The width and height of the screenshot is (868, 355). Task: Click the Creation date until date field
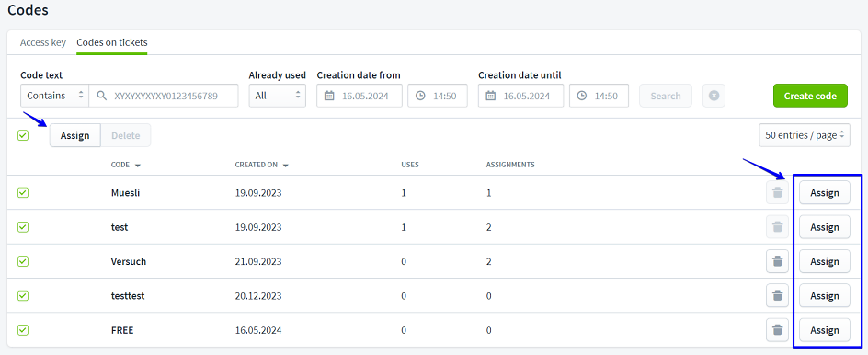tap(521, 96)
